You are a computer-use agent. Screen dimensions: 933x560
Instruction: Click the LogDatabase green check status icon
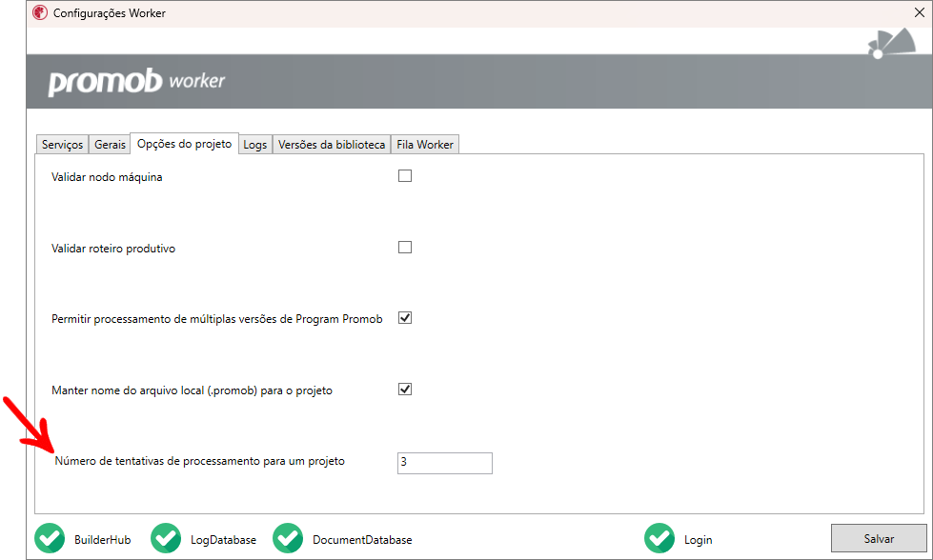166,538
